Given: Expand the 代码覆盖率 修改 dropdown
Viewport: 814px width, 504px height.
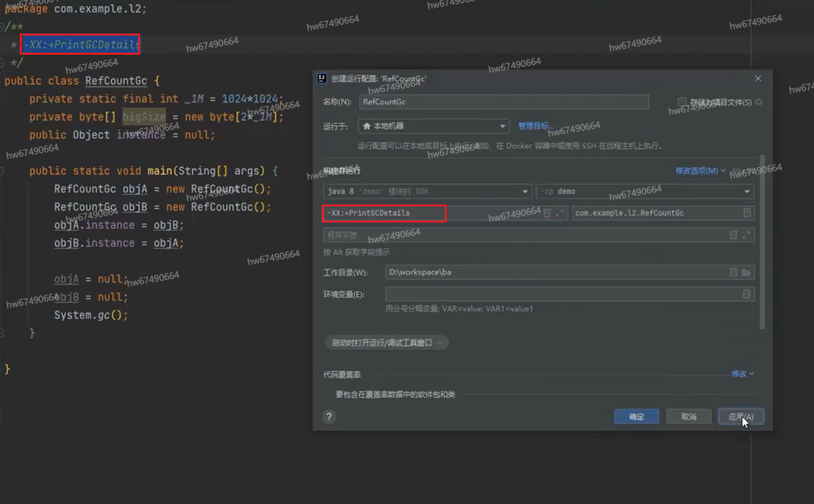Looking at the screenshot, I should (x=742, y=374).
